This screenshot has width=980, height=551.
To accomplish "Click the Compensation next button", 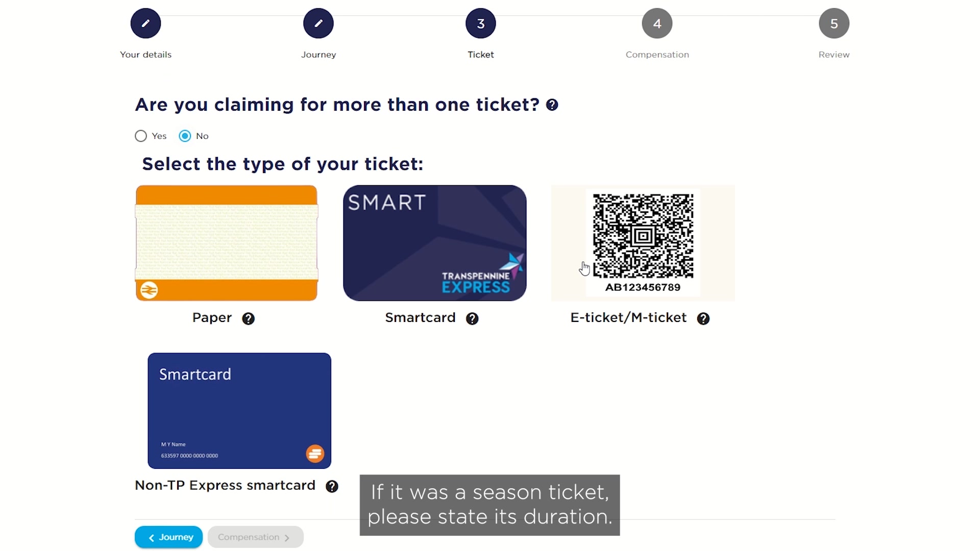I will [x=255, y=537].
